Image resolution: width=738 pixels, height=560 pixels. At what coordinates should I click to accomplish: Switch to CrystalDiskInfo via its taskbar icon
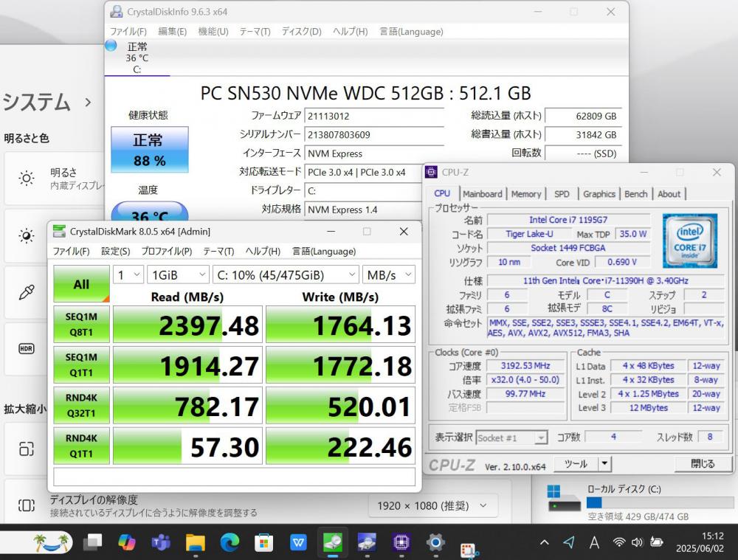[367, 542]
